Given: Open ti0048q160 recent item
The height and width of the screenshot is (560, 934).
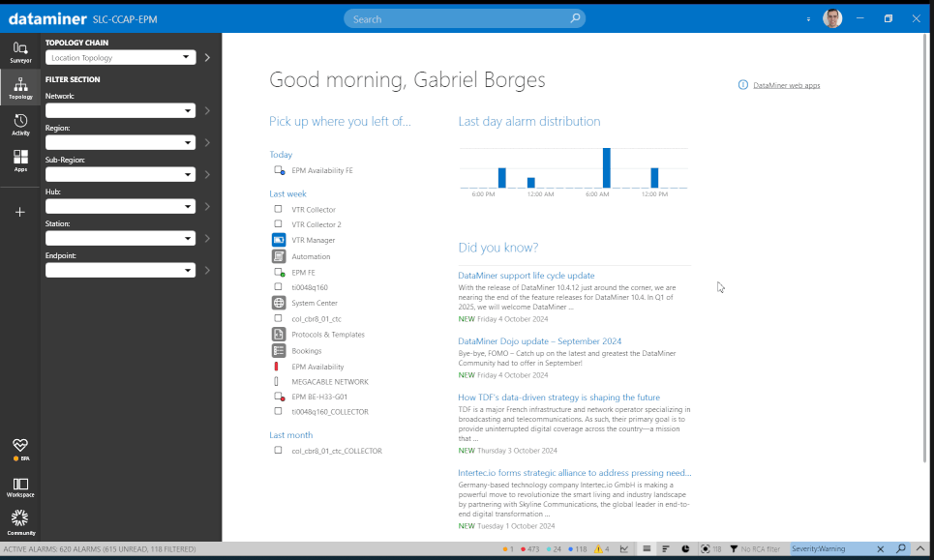Looking at the screenshot, I should [x=309, y=287].
